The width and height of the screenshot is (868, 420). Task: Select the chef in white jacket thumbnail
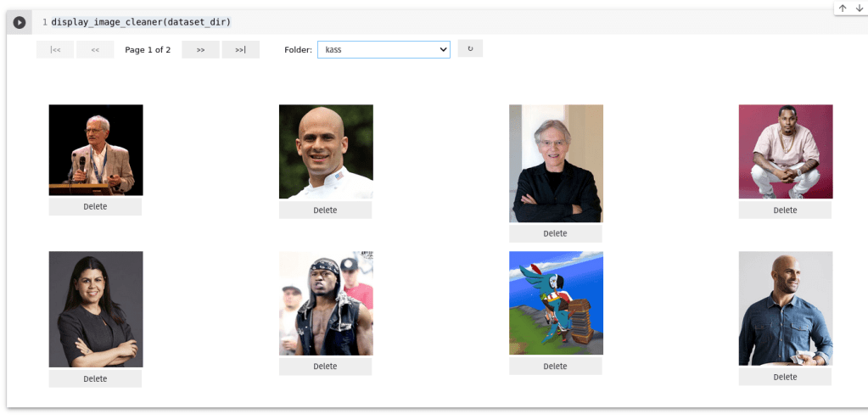pos(326,152)
